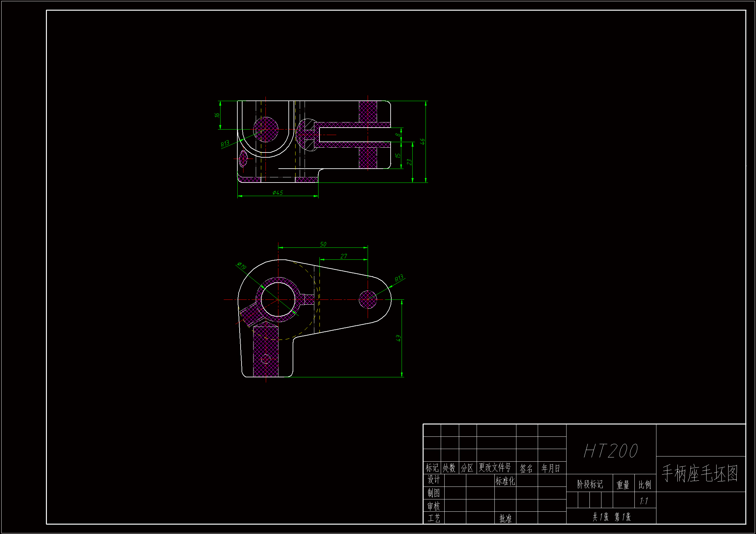
Task: Click the 46 height dimension text
Action: (x=422, y=141)
